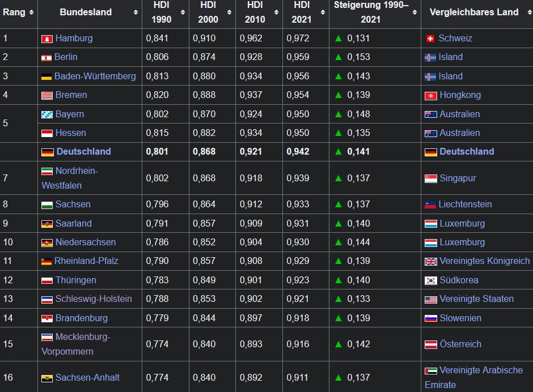Open the Österreich country link
Viewport: 533px width, 392px height.
pyautogui.click(x=460, y=344)
